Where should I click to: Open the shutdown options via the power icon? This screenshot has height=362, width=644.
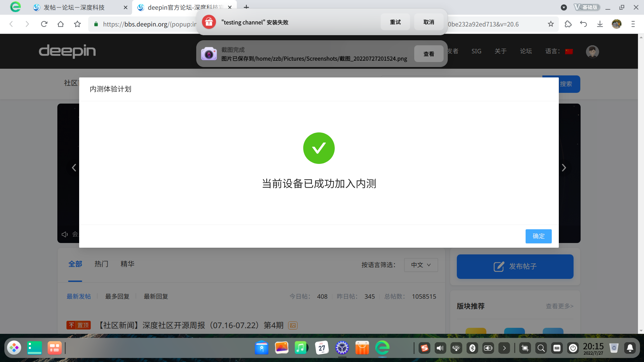point(573,348)
